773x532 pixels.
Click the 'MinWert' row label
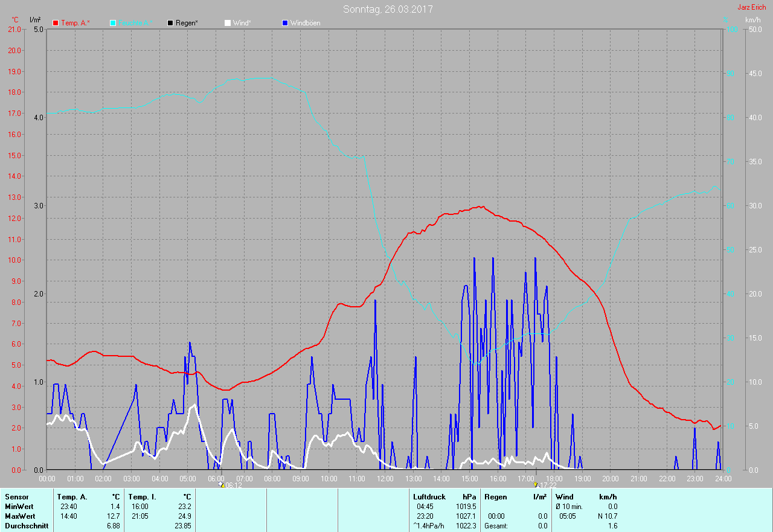point(19,507)
